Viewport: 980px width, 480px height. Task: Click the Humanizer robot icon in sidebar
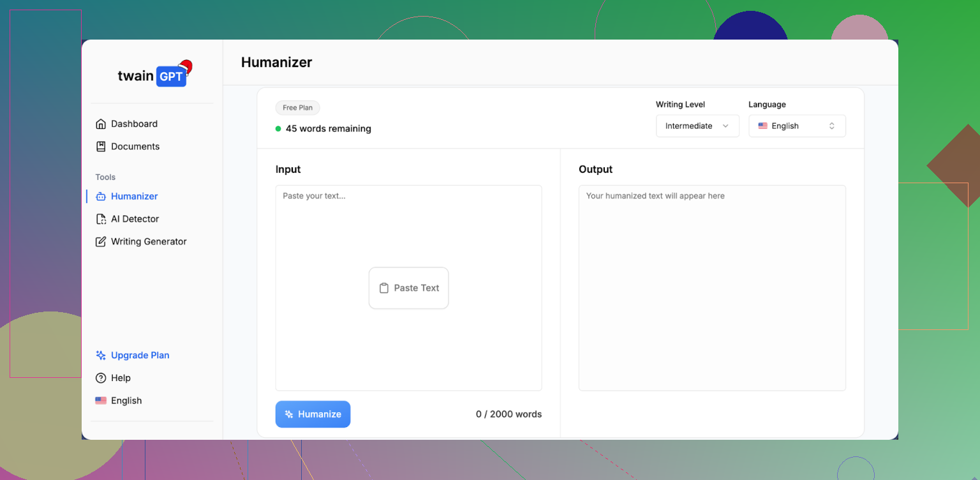point(101,197)
